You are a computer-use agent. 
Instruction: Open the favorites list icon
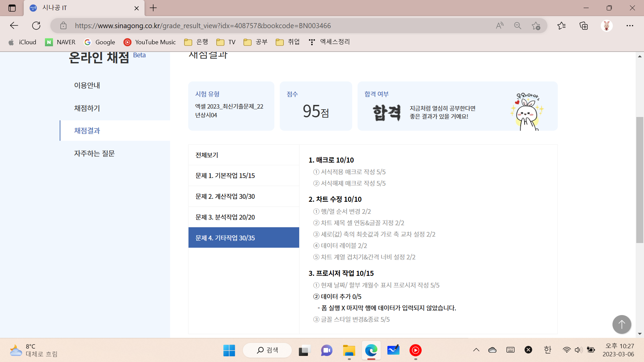tap(561, 25)
